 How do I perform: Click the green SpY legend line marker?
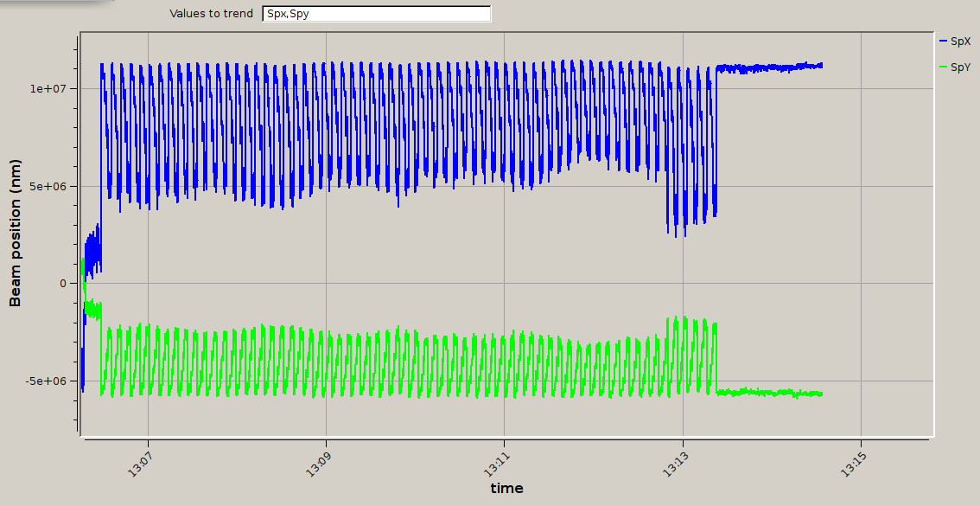click(x=943, y=67)
